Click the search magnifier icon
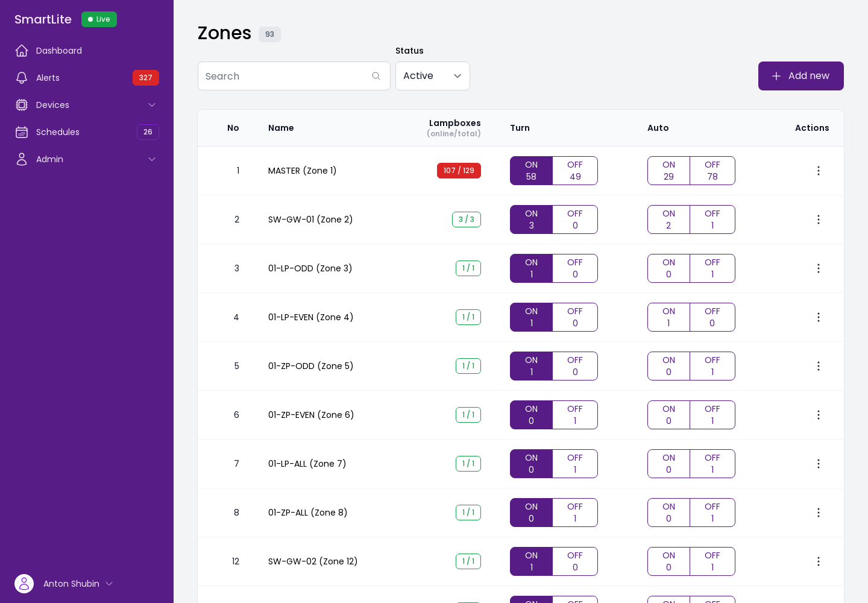868x603 pixels. (x=376, y=76)
